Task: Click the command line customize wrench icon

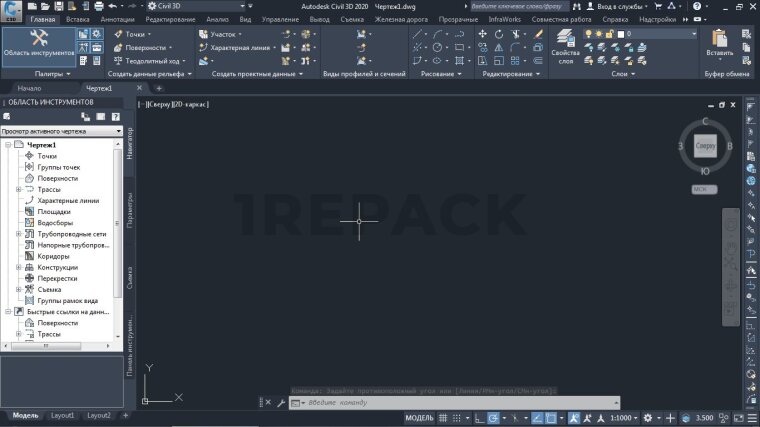Action: [281, 403]
